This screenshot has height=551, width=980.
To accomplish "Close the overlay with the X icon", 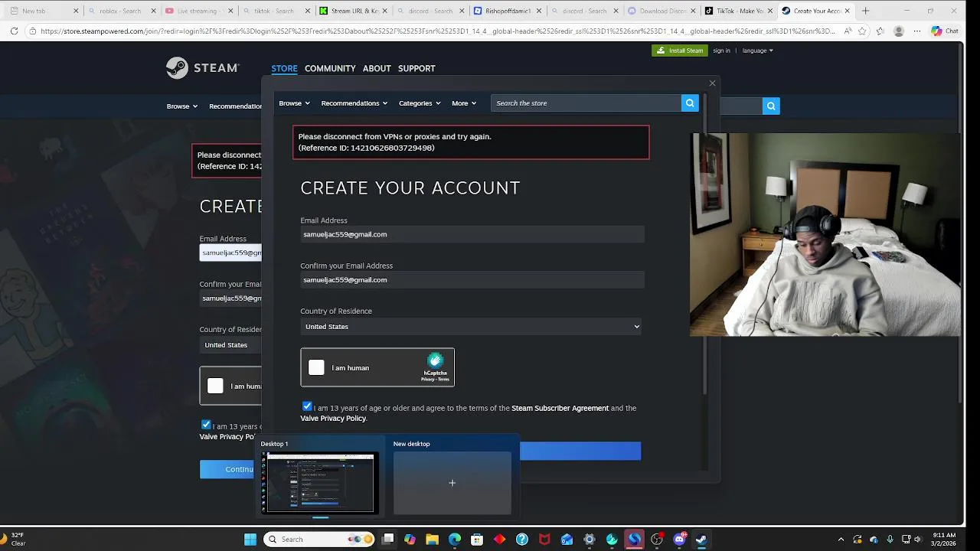I will click(712, 83).
